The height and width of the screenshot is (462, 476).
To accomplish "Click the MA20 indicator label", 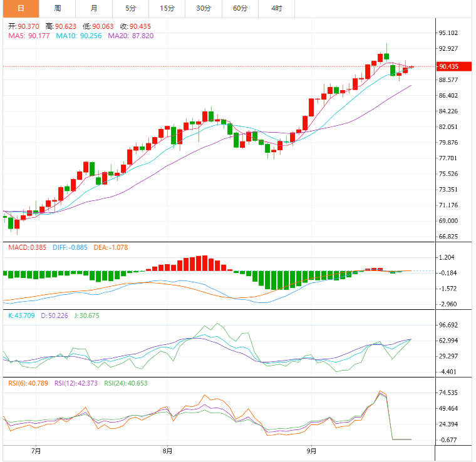I will pyautogui.click(x=130, y=36).
